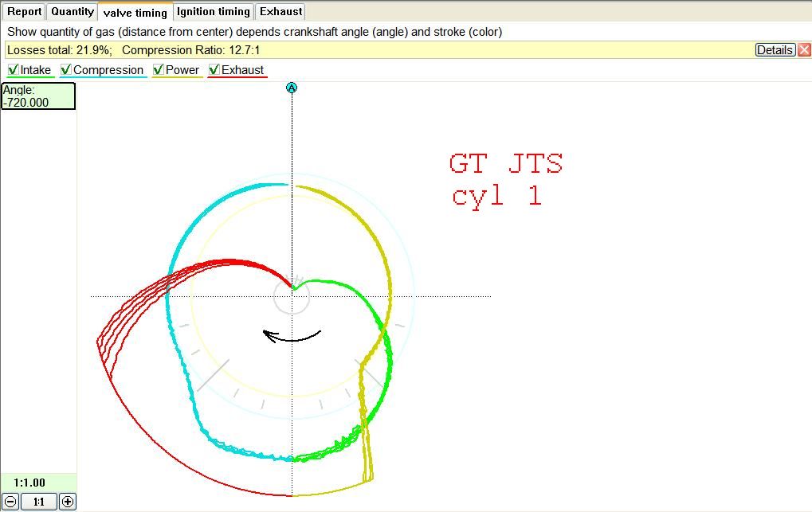Toggle the Intake stroke checkbox
Image resolution: width=812 pixels, height=512 pixels.
[x=14, y=69]
